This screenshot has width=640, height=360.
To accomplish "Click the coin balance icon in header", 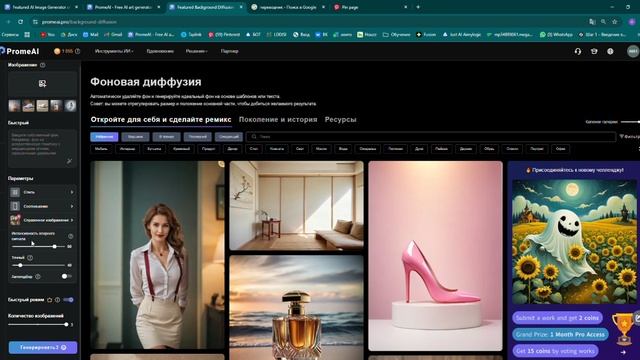I will [x=57, y=51].
